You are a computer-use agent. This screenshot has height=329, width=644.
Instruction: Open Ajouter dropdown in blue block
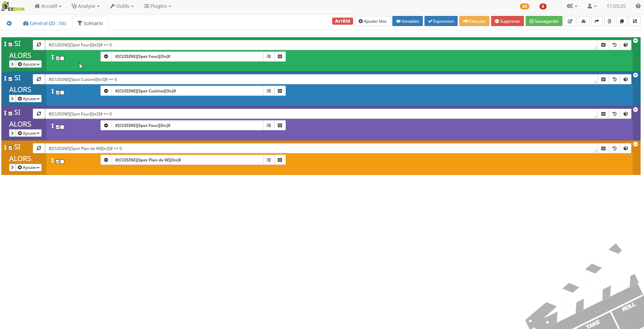tap(29, 99)
